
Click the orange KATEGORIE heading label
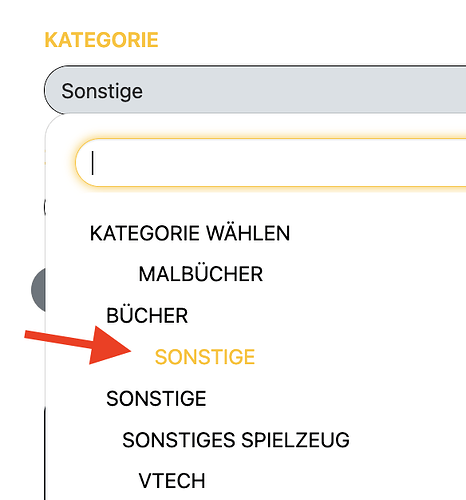(101, 40)
